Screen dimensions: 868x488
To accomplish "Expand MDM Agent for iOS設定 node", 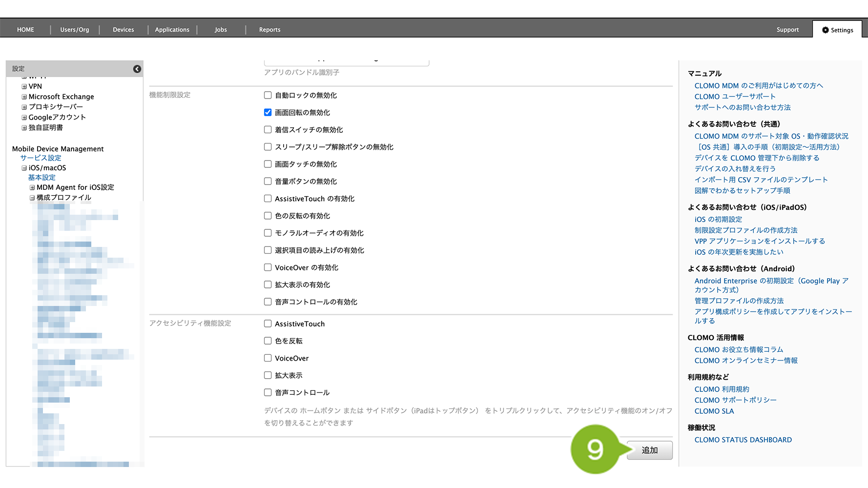I will [32, 187].
